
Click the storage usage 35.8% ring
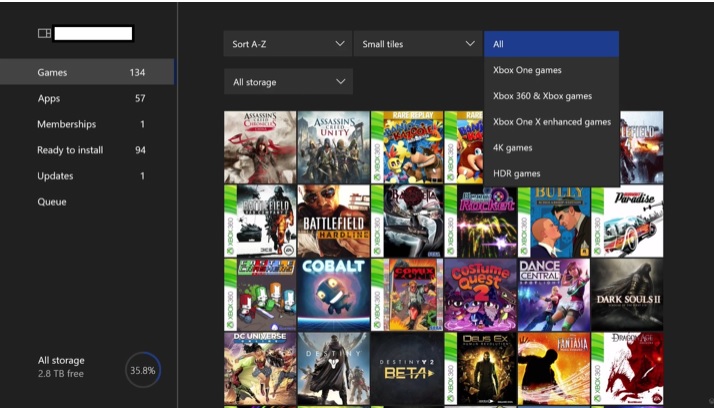143,370
